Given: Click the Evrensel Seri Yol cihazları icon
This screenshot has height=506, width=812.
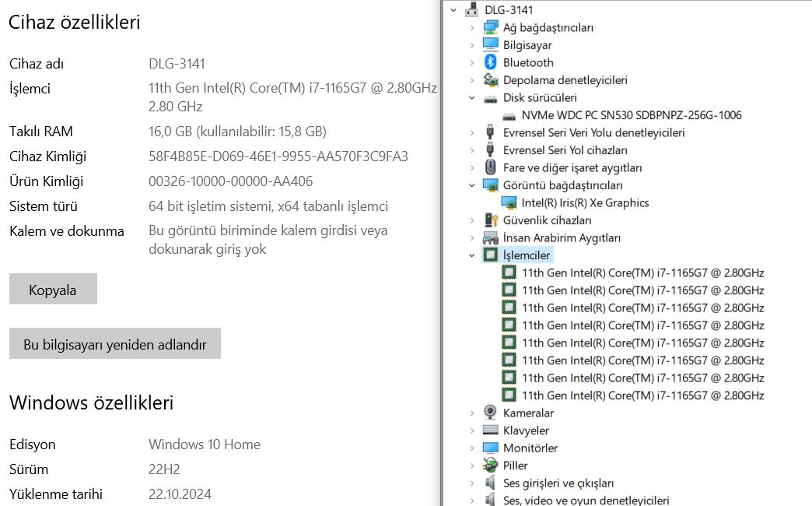Looking at the screenshot, I should (490, 149).
